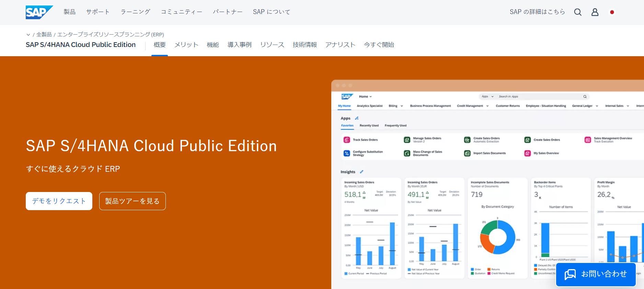Switch to the 導入事例 tab

[240, 45]
